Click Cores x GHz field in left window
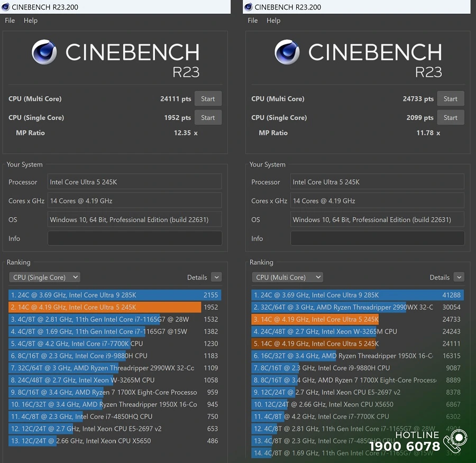Screen dimensions: 476x463 [x=134, y=200]
